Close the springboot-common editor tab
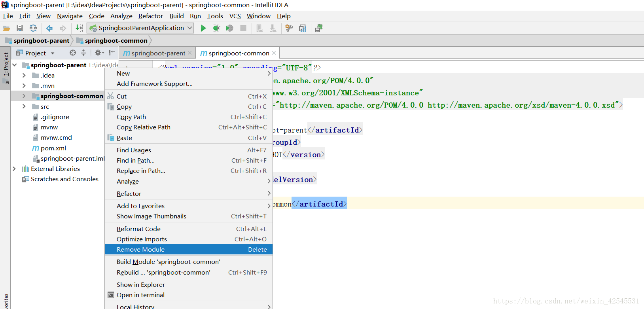Image resolution: width=644 pixels, height=309 pixels. point(274,53)
